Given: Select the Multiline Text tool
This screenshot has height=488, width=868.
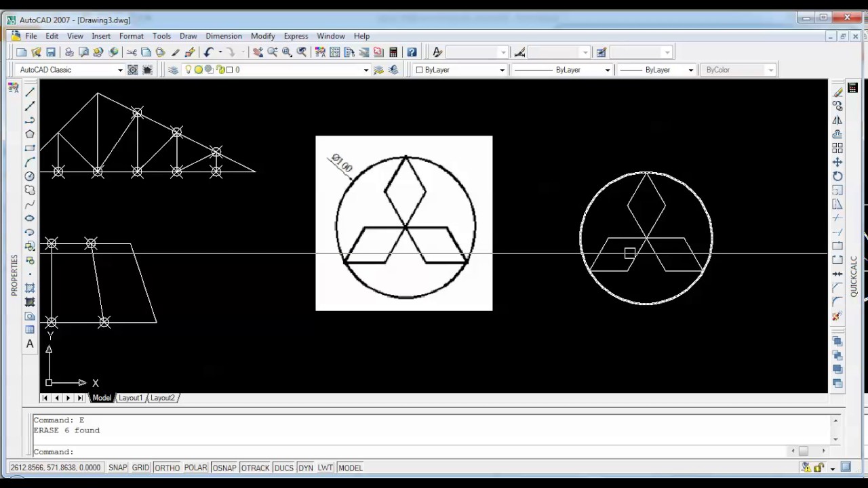Looking at the screenshot, I should point(30,344).
